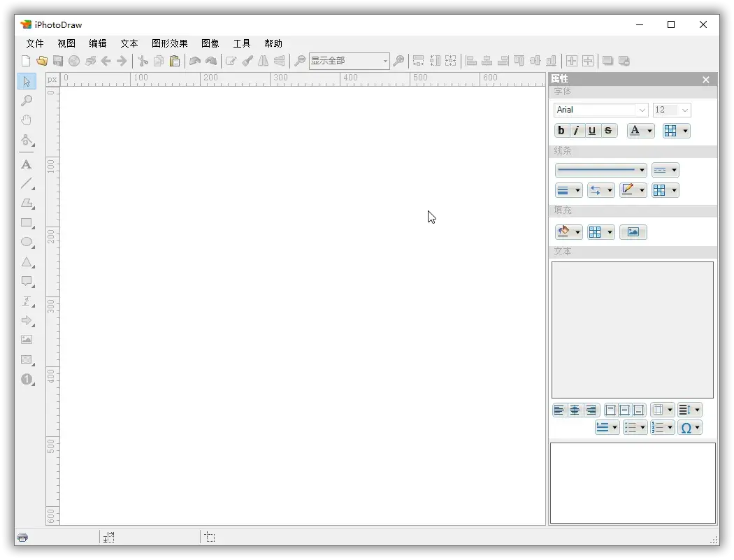The width and height of the screenshot is (734, 560).
Task: Click the zoom in magnifier after zoom box
Action: tap(398, 61)
